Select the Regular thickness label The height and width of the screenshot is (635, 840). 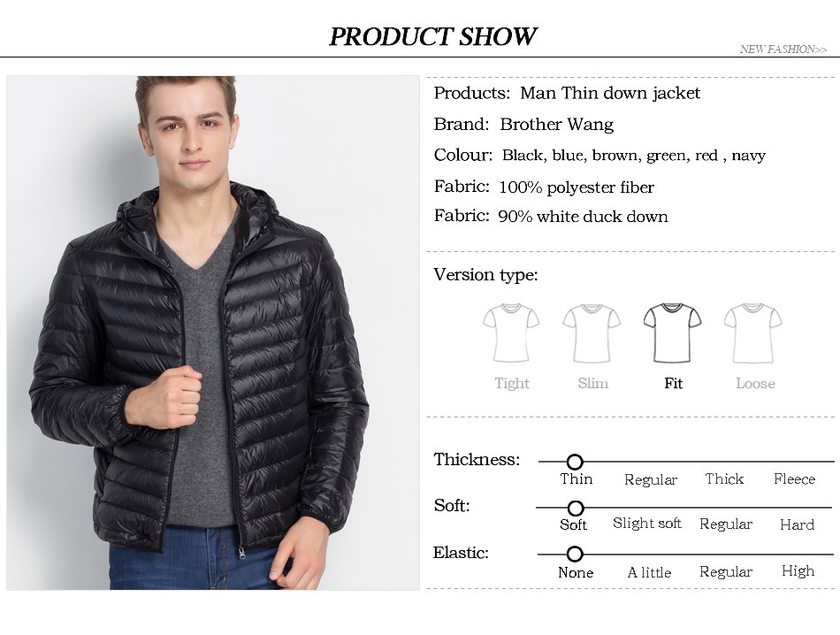pos(651,479)
